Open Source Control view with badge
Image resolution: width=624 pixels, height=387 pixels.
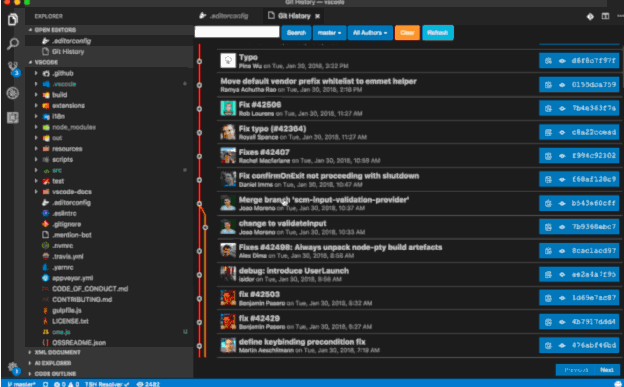14,68
